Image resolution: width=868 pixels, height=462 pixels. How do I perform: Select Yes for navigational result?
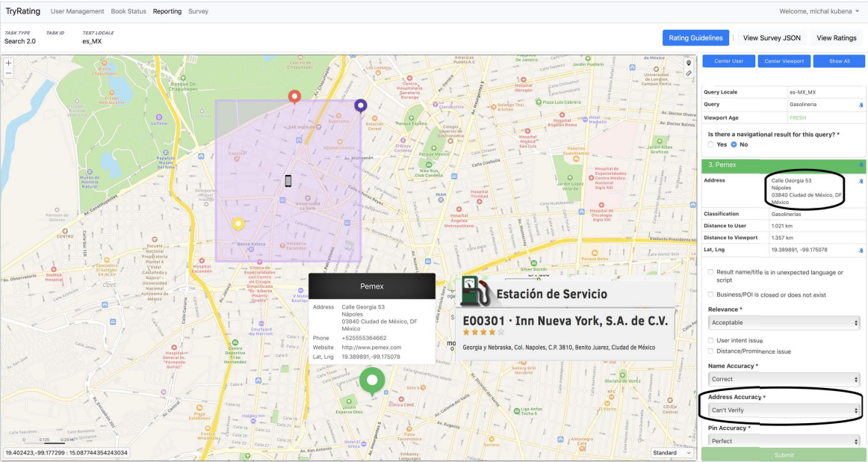coord(711,144)
